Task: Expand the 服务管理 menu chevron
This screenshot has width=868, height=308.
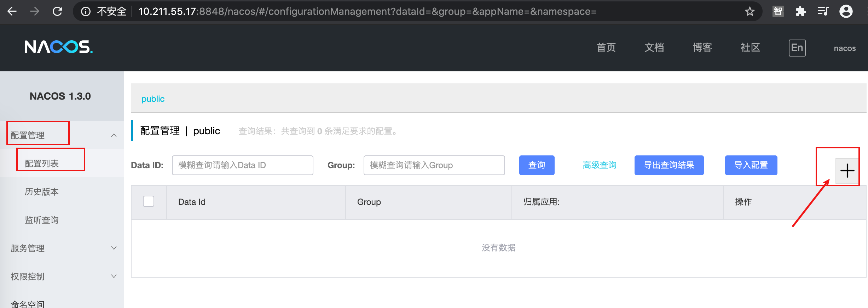Action: (x=114, y=248)
